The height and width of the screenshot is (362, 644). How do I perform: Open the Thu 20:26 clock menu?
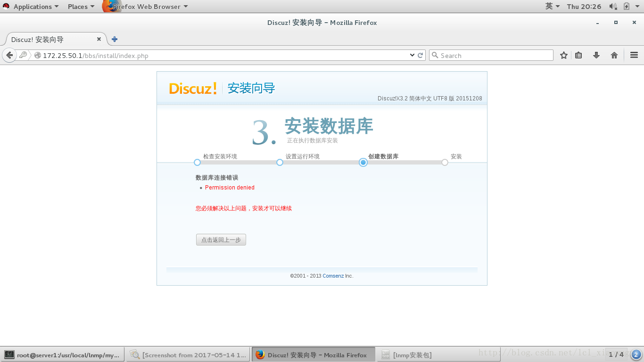point(584,7)
